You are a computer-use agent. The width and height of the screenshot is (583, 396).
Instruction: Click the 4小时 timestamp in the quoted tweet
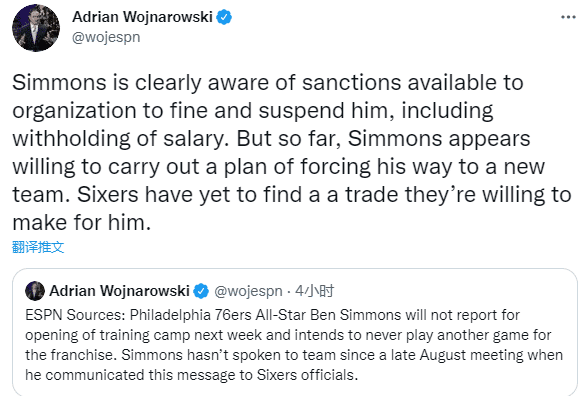click(x=315, y=291)
